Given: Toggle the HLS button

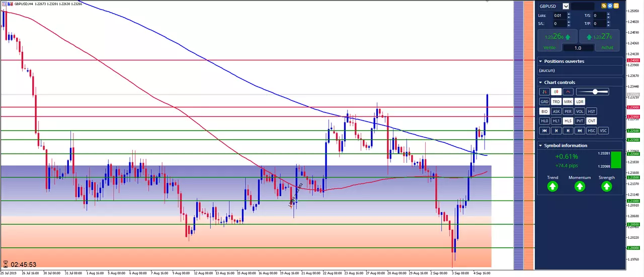Looking at the screenshot, I should [568, 121].
